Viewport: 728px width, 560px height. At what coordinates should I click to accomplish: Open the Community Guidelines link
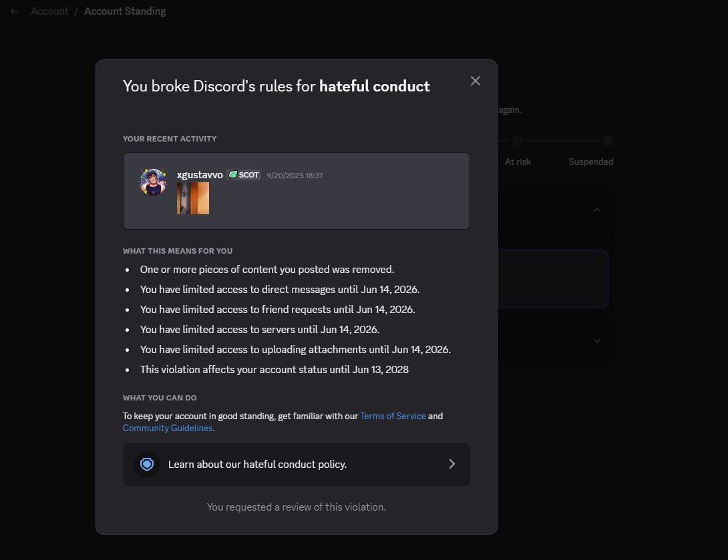coord(168,429)
